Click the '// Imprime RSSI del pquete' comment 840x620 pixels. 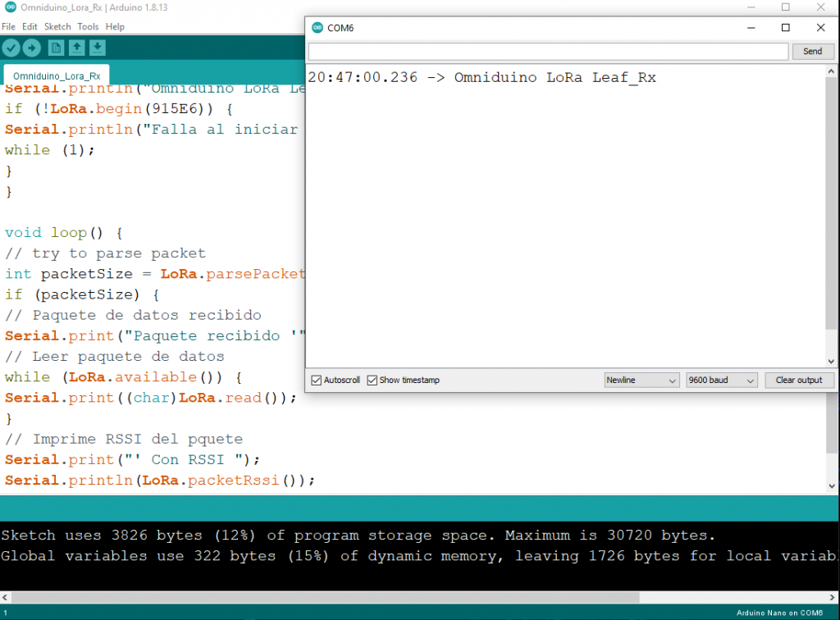[x=124, y=439]
